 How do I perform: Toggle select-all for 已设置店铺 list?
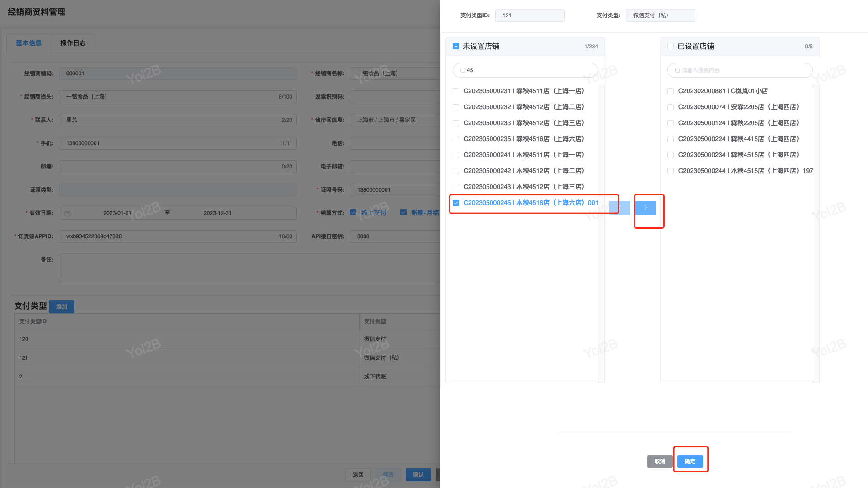671,46
